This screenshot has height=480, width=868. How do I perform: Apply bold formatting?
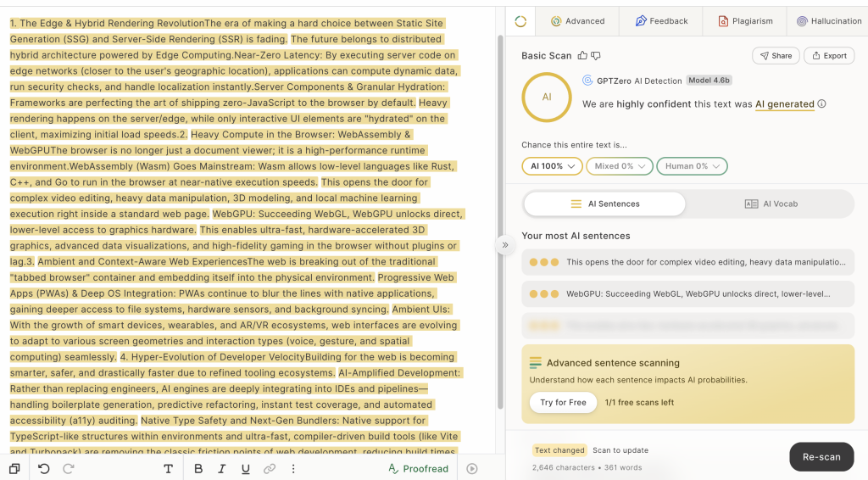pos(198,468)
